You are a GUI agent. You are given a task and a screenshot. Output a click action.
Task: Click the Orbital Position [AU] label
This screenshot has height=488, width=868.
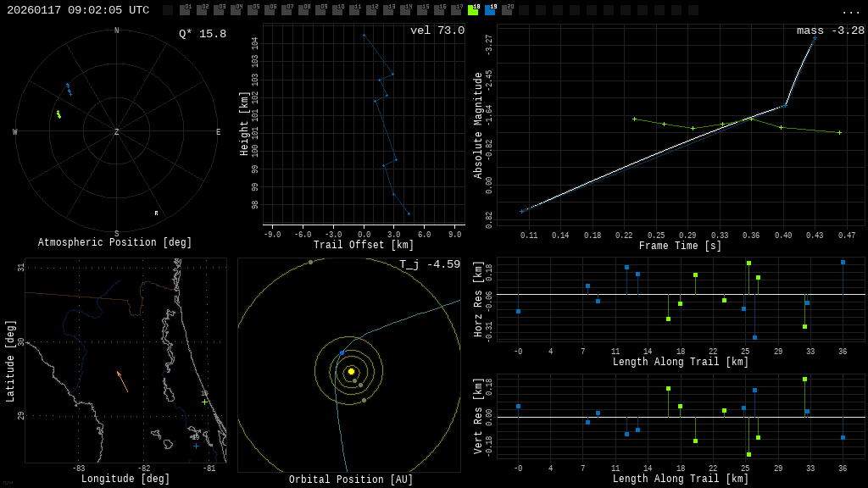[x=351, y=480]
